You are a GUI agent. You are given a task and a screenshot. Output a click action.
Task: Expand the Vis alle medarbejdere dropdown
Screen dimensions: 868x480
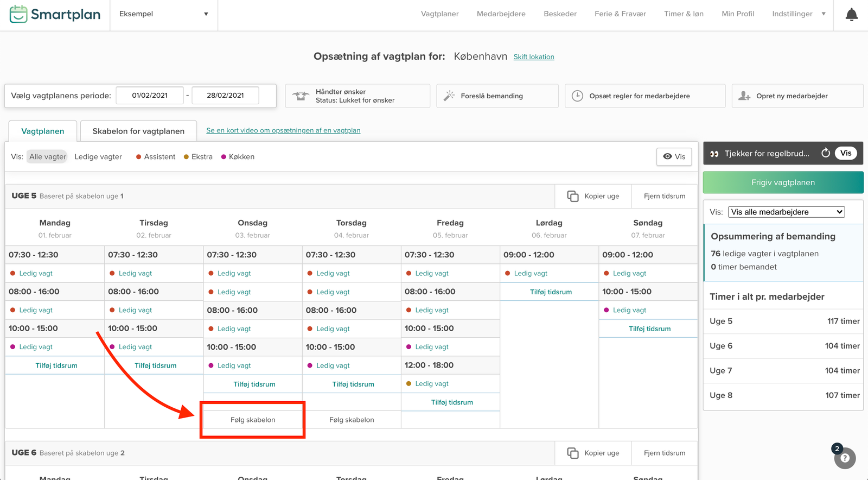787,212
